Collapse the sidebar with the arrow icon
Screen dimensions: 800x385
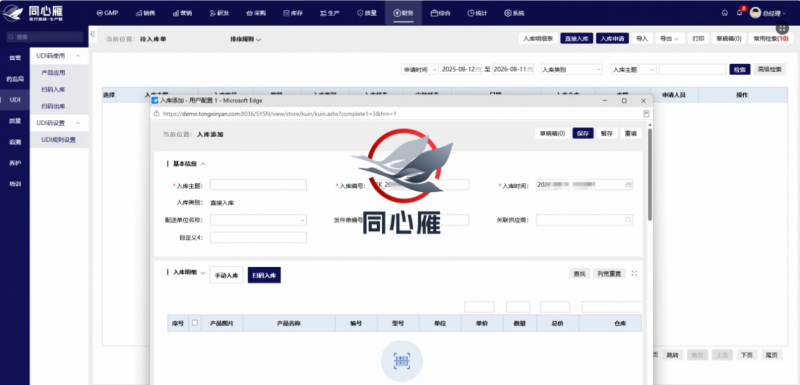click(x=92, y=34)
